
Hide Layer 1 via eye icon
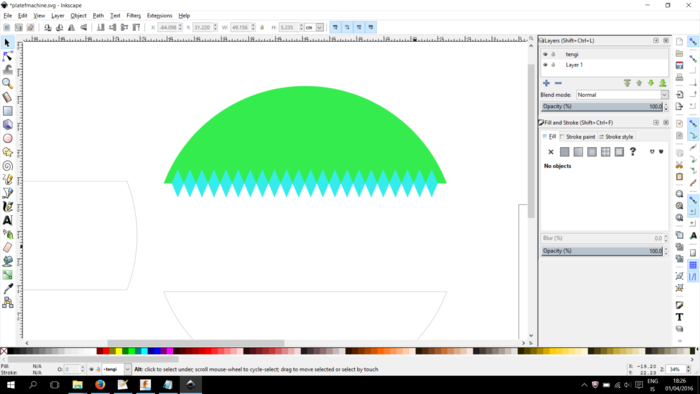545,65
